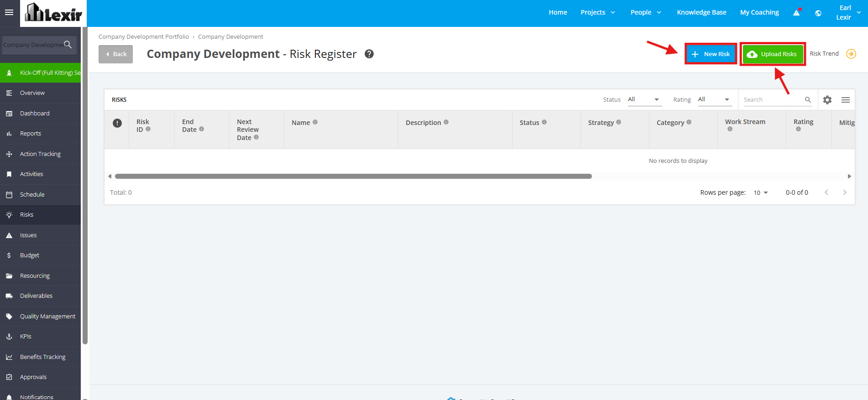
Task: Change the rows per page dropdown
Action: pyautogui.click(x=761, y=192)
